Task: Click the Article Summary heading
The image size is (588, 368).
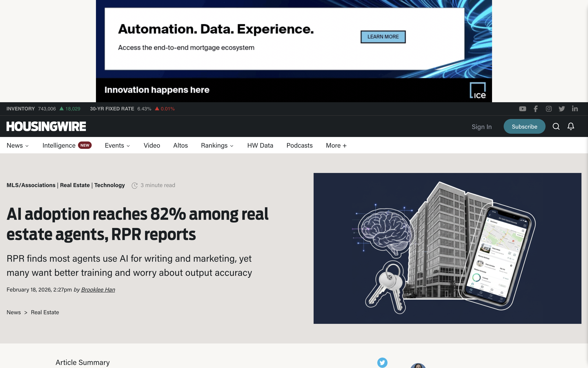Action: (83, 362)
